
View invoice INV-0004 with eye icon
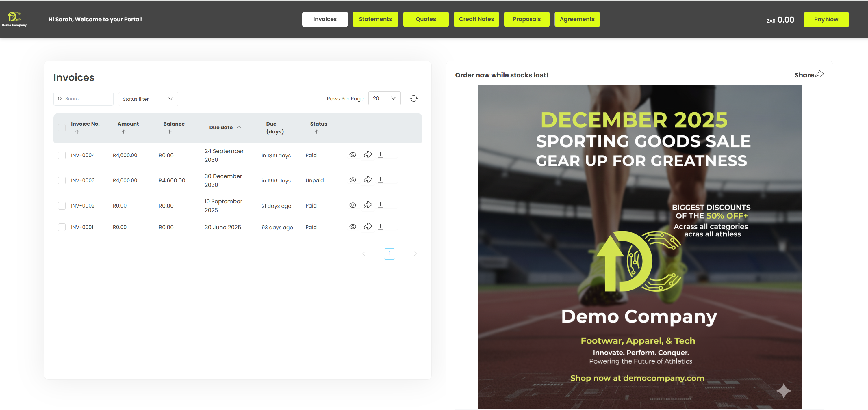coord(353,155)
